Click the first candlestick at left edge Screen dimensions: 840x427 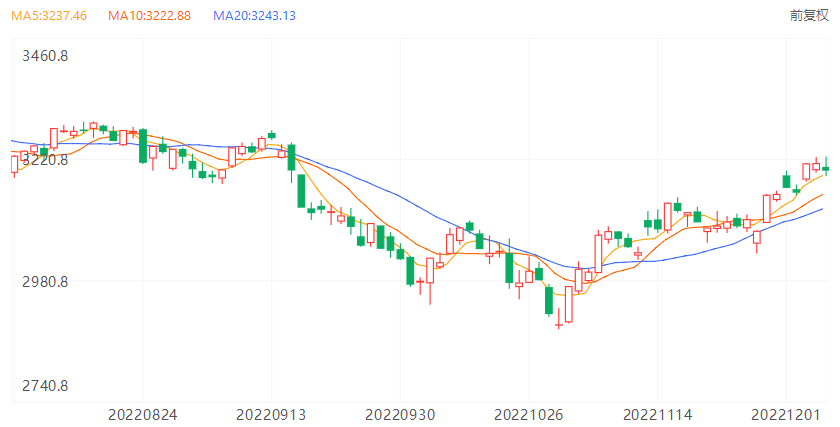click(x=14, y=164)
